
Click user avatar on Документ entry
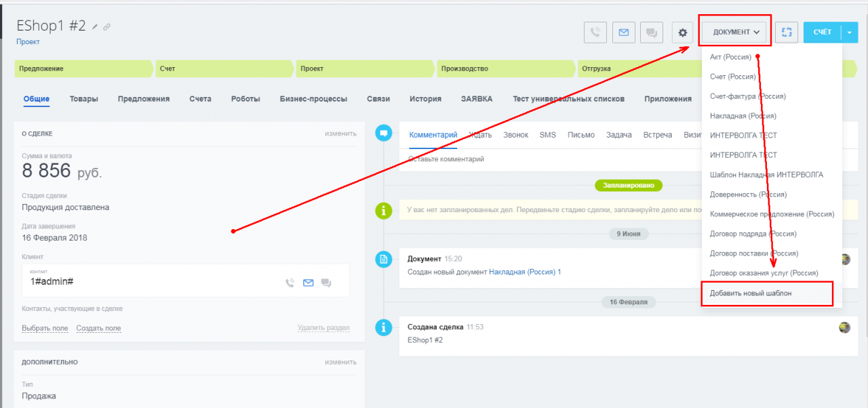pos(845,259)
